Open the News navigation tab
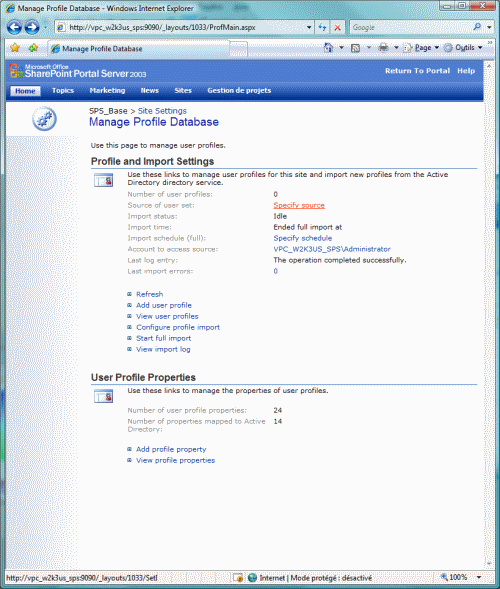Viewport: 500px width, 589px height. coord(150,91)
